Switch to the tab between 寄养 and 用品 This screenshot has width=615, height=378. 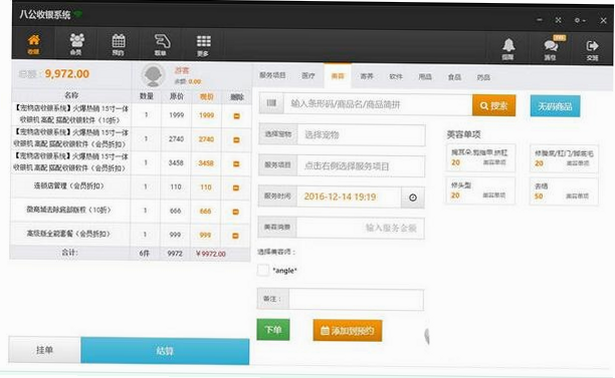click(x=396, y=76)
